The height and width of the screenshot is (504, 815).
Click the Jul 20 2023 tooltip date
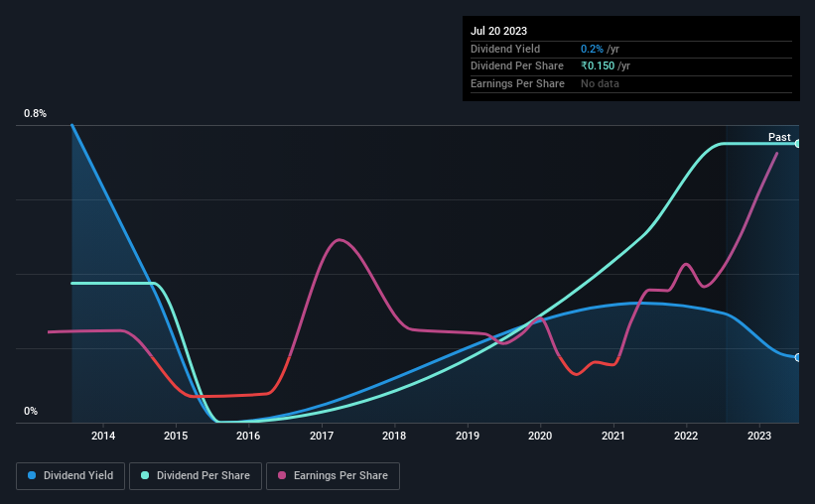(499, 31)
